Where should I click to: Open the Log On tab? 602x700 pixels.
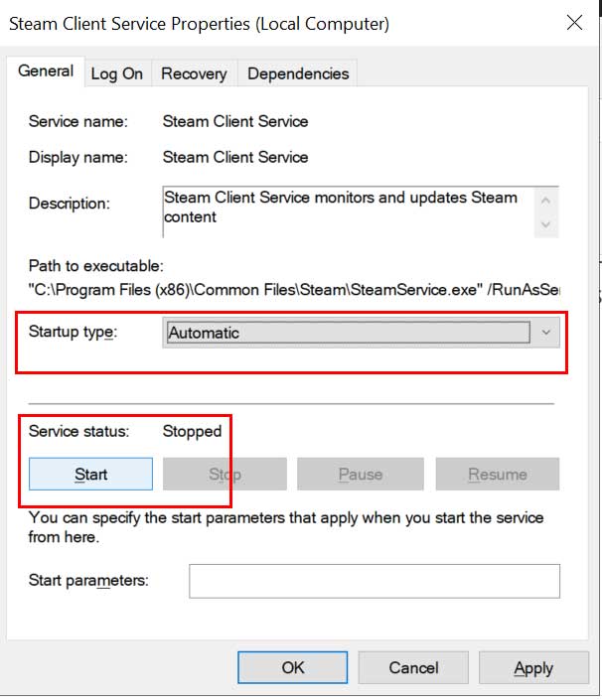[117, 73]
